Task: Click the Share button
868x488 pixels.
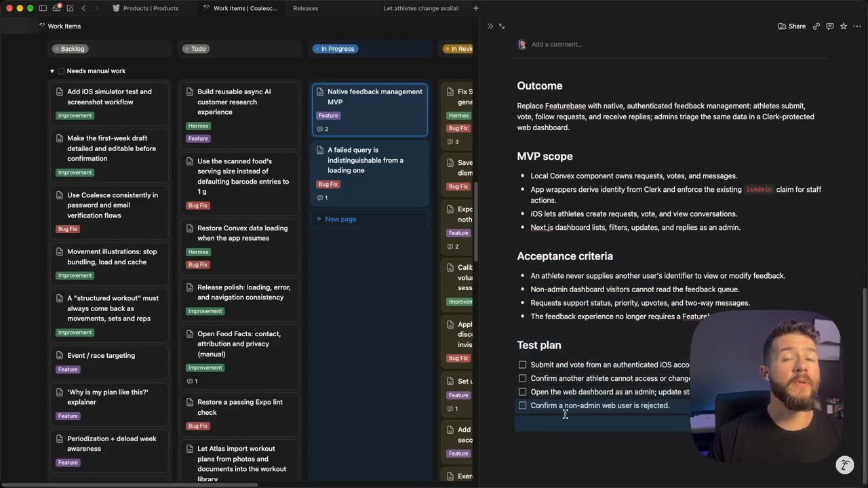Action: click(x=792, y=26)
